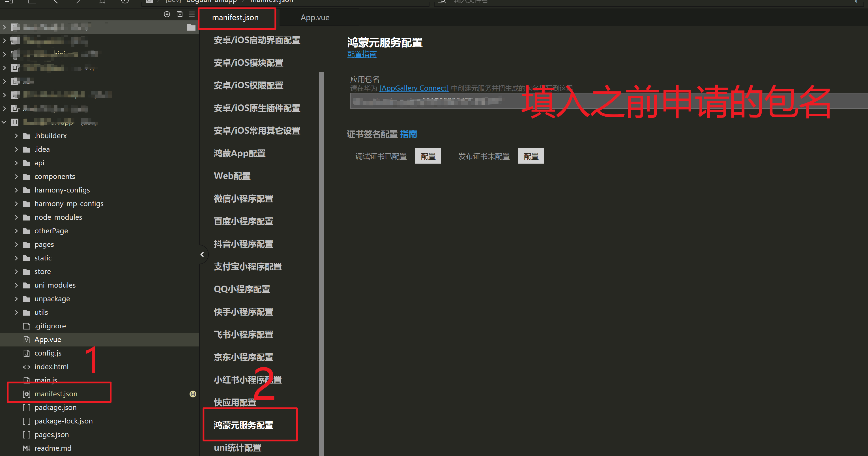This screenshot has height=456, width=868.
Task: Navigate forward with the right arrow icon
Action: pyautogui.click(x=79, y=2)
